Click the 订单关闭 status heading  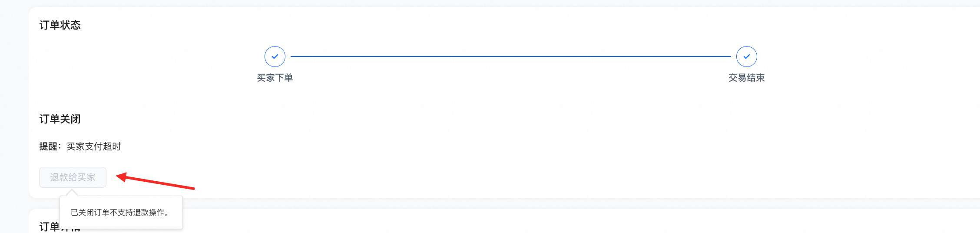60,119
